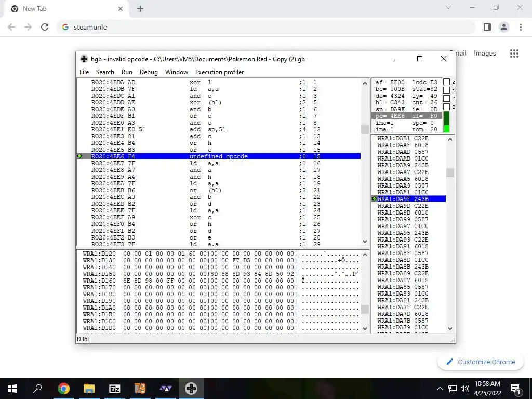Select the RO20:4EEF xor c line
The image size is (532, 399).
[219, 217]
